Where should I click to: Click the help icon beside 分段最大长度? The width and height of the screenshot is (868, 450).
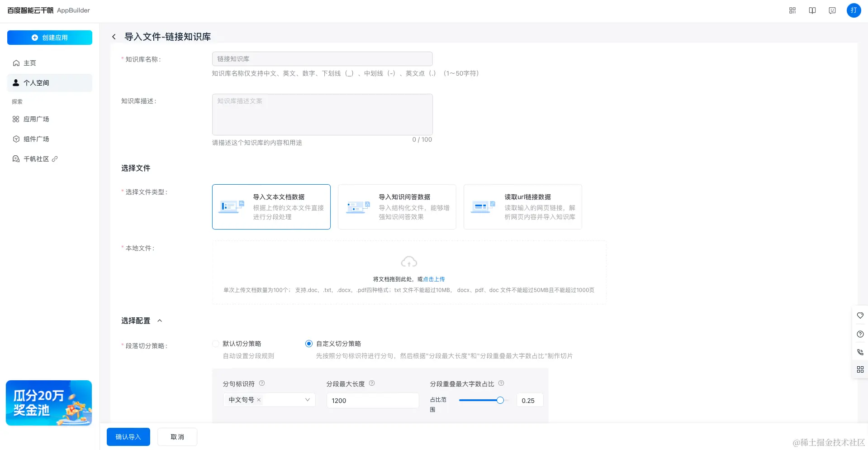(372, 383)
